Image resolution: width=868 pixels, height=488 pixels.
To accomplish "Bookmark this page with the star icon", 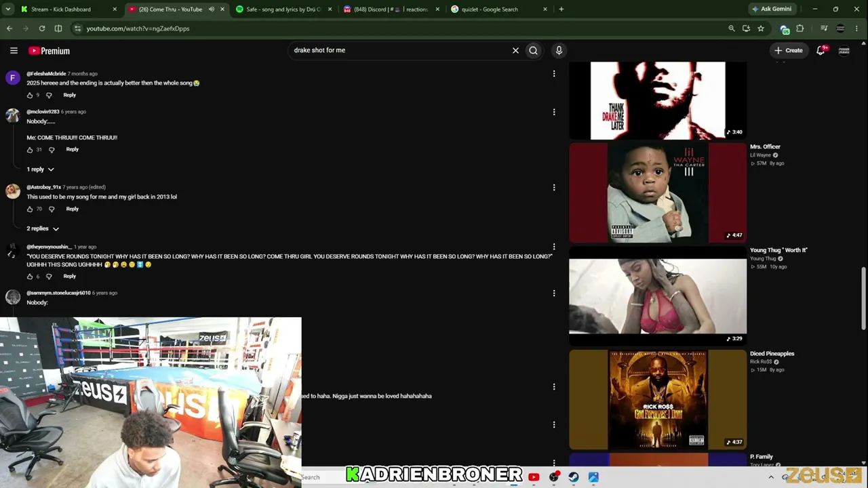I will (761, 28).
